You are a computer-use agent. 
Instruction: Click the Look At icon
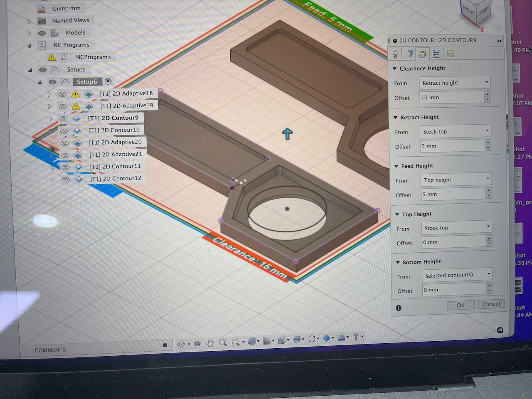tap(197, 344)
